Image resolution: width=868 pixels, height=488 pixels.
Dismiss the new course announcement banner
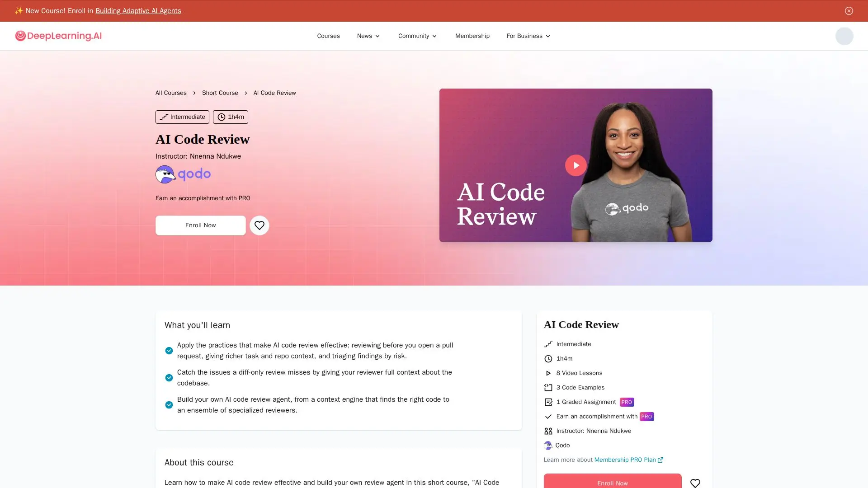(x=849, y=11)
